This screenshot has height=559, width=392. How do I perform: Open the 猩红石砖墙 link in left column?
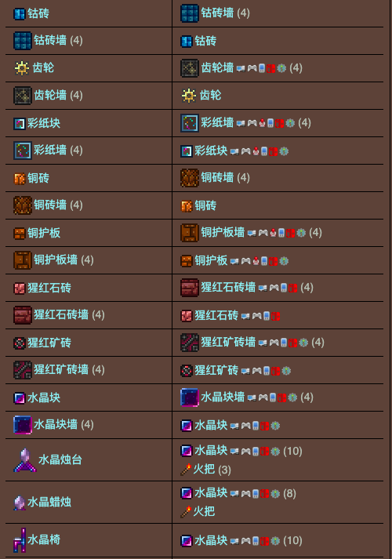[x=61, y=315]
